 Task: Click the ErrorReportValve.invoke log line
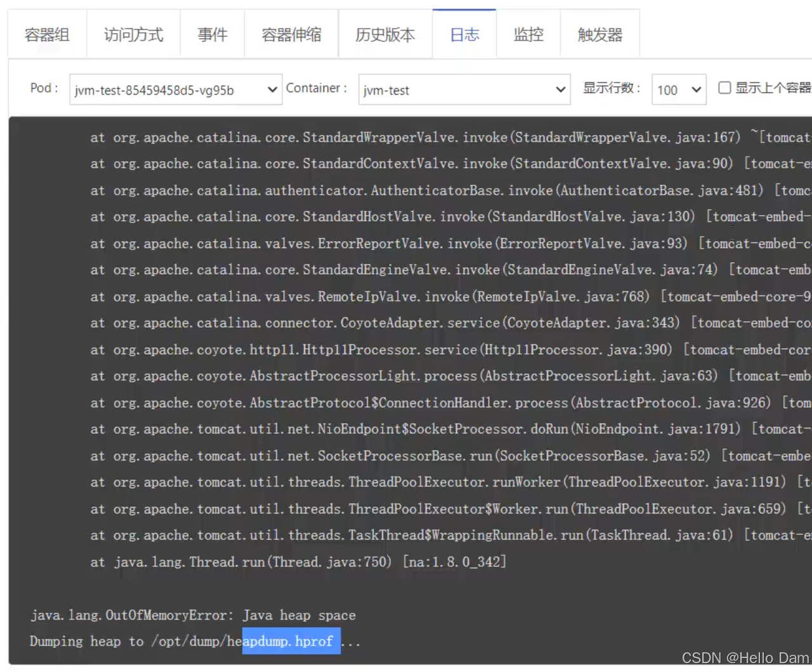click(x=451, y=243)
